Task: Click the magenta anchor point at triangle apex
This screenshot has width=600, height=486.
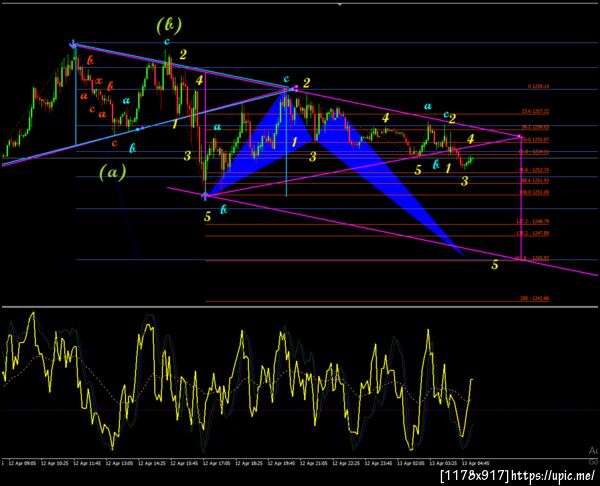Action: click(x=519, y=136)
